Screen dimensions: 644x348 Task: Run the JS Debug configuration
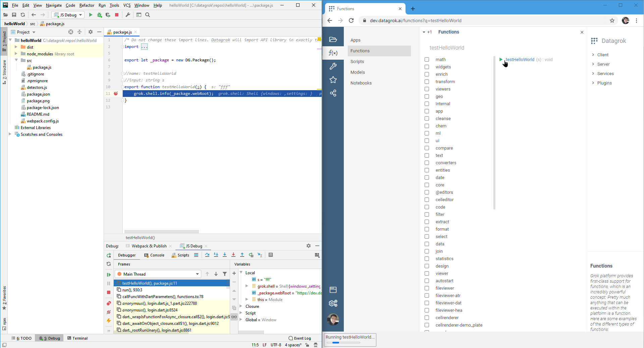coord(91,15)
